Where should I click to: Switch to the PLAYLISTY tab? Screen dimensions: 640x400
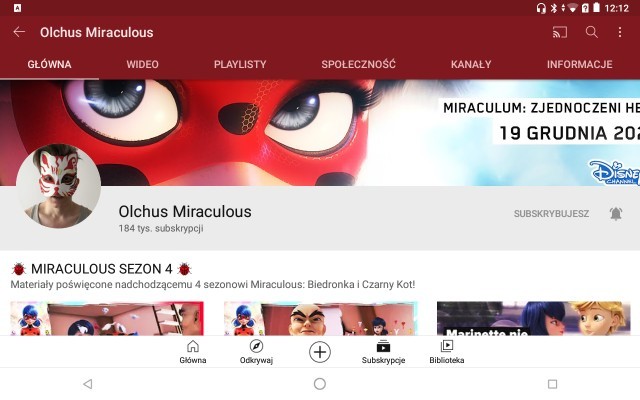[240, 64]
